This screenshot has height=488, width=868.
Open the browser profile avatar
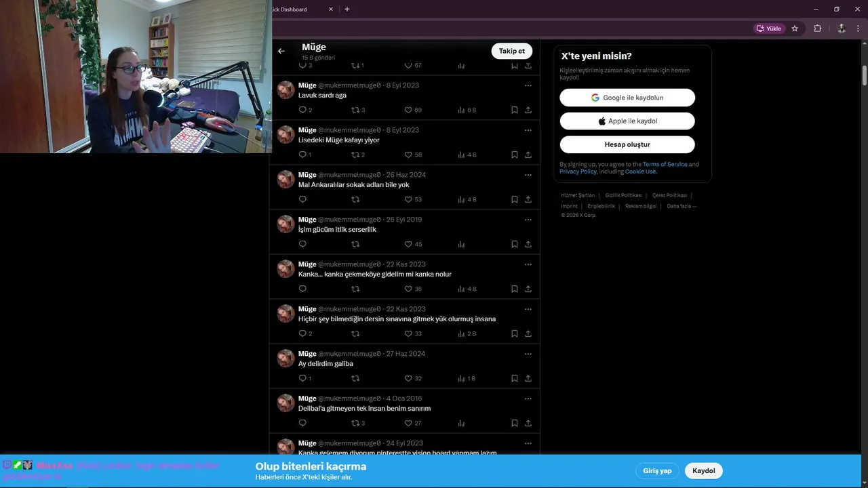tap(842, 28)
